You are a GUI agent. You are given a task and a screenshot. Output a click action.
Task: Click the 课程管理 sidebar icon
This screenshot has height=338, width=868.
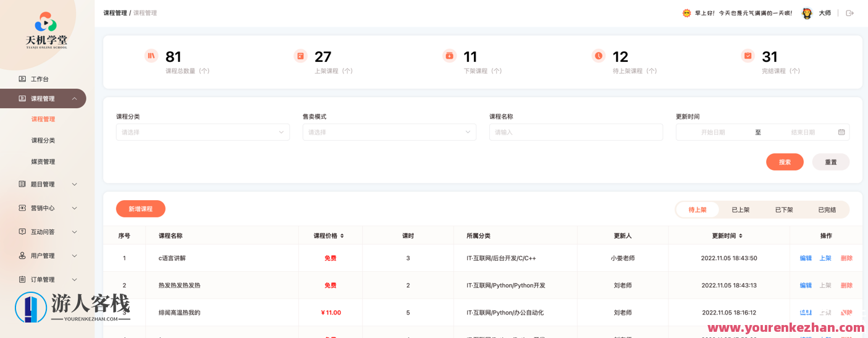click(22, 98)
